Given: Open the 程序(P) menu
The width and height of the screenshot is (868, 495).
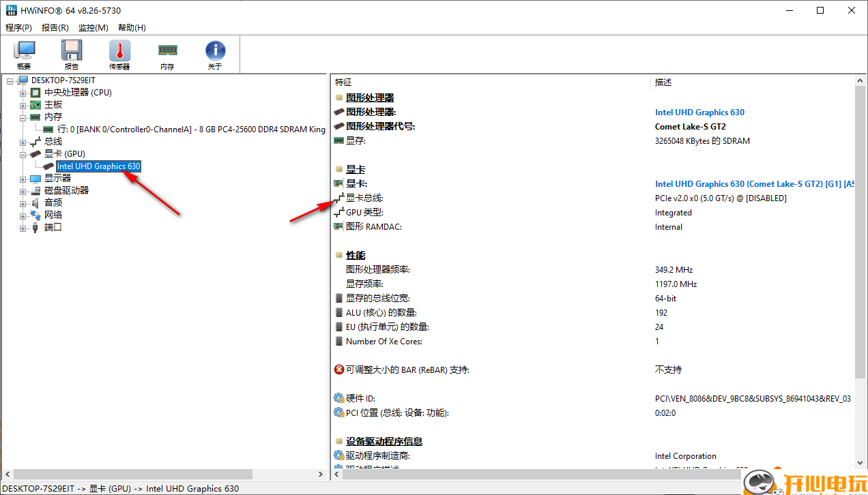Looking at the screenshot, I should [x=18, y=27].
